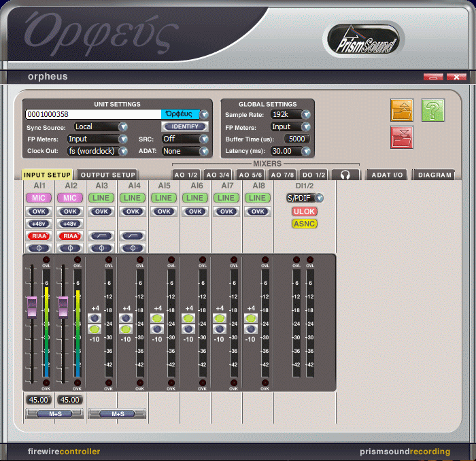Open the ADAT dropdown
The image size is (476, 461).
(204, 151)
